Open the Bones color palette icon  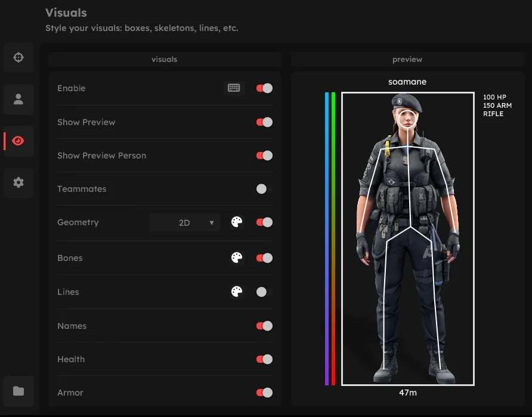[x=237, y=258]
